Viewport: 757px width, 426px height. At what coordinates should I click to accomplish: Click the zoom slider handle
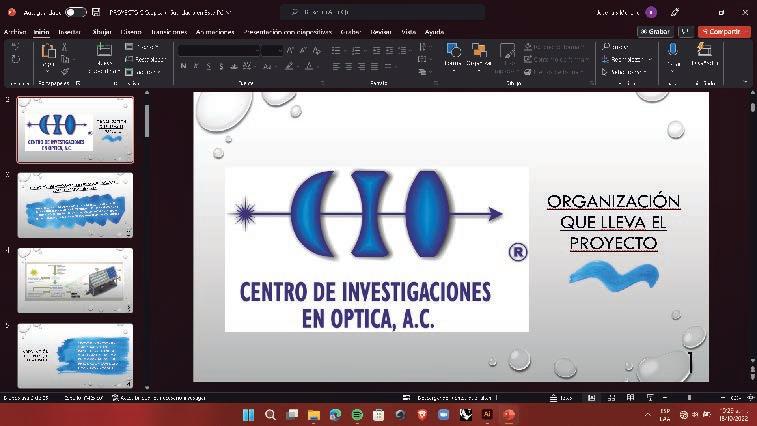(x=689, y=398)
